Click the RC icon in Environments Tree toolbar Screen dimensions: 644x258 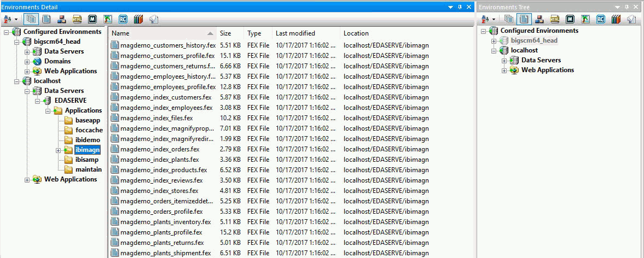pyautogui.click(x=601, y=19)
